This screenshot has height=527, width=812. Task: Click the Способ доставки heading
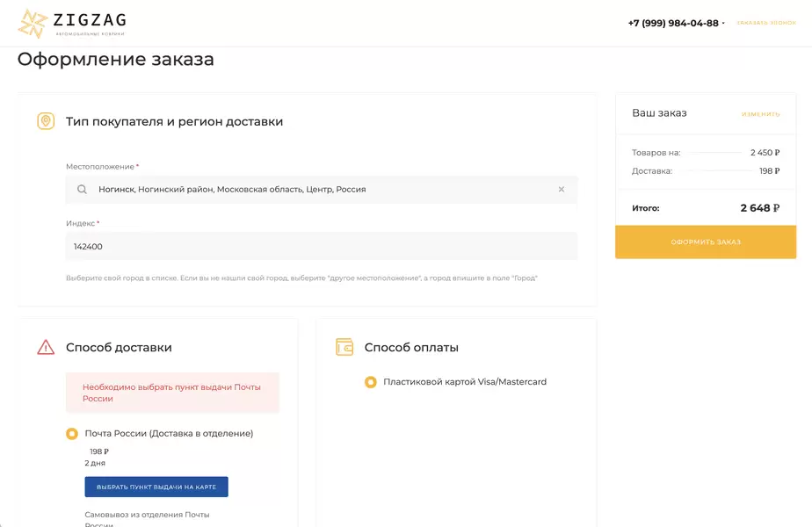pos(119,347)
